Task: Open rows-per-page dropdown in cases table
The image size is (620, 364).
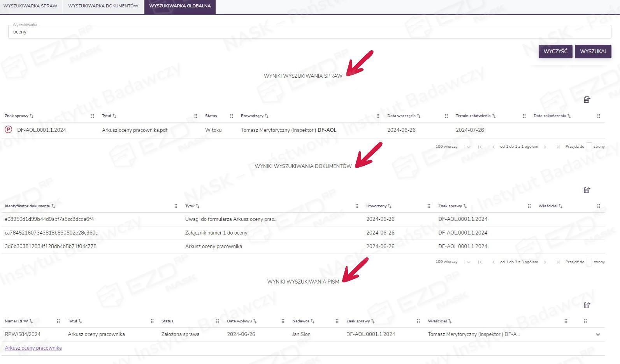Action: [468, 147]
